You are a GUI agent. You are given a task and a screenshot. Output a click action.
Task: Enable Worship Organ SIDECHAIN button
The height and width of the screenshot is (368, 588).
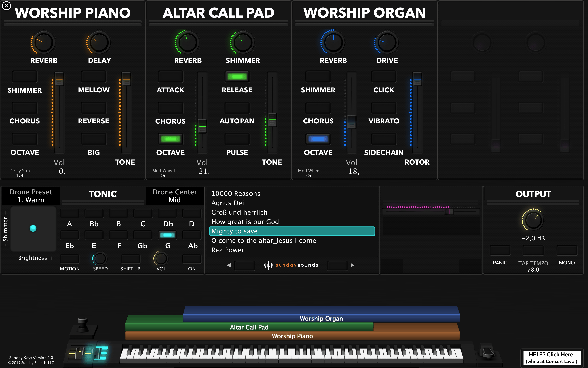tap(384, 139)
